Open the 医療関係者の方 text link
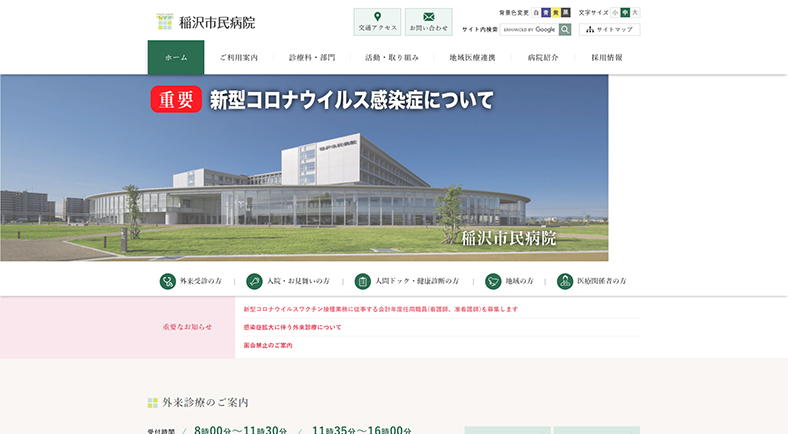The height and width of the screenshot is (434, 788). 602,281
